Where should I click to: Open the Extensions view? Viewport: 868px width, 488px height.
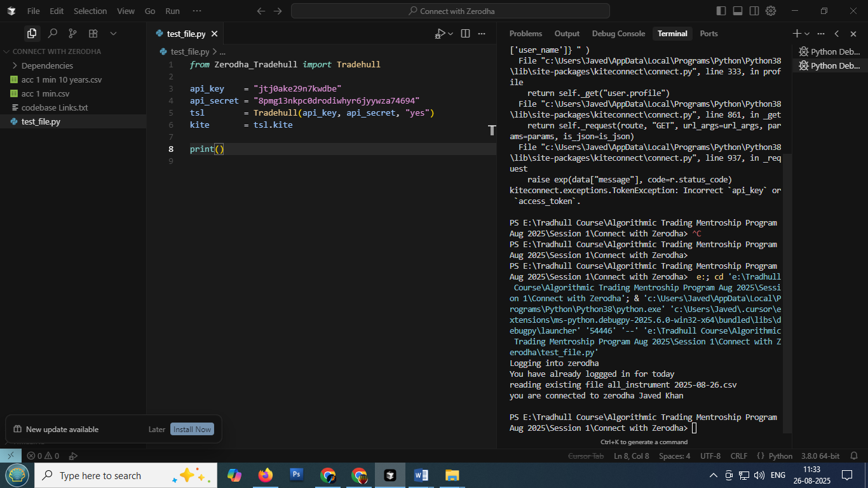(x=93, y=34)
